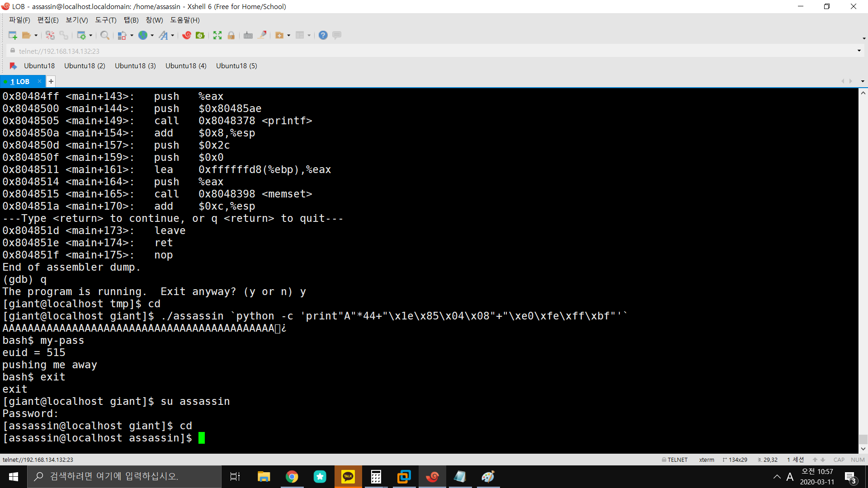Click the Ubuntu18 (3) quick link

(x=135, y=66)
